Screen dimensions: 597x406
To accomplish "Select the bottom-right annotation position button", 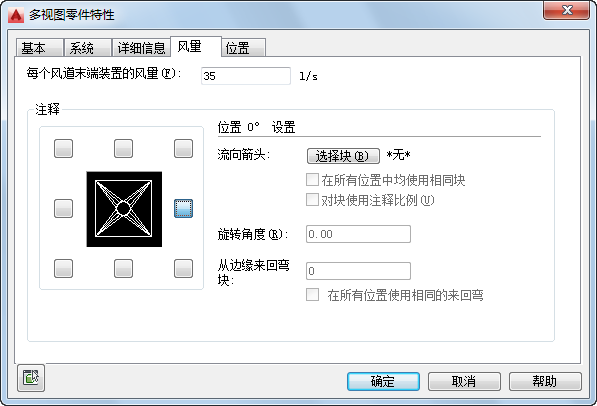I will pyautogui.click(x=184, y=269).
